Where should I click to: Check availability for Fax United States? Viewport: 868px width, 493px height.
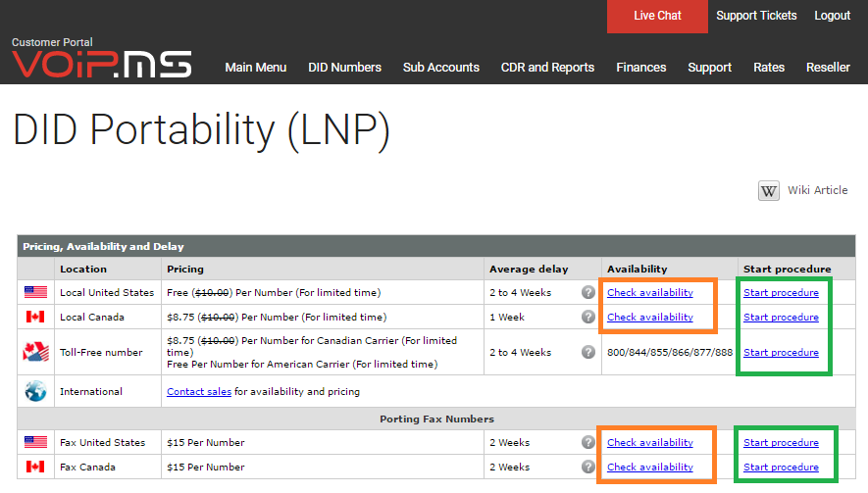tap(650, 442)
